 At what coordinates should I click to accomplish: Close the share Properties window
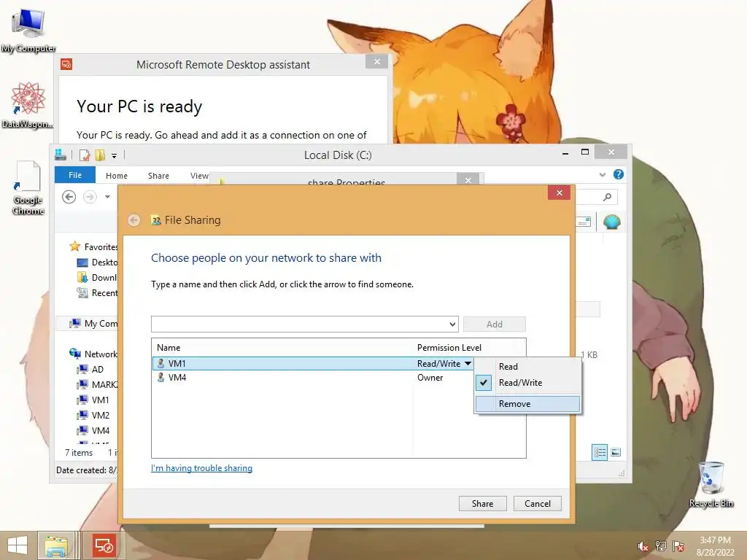point(468,179)
